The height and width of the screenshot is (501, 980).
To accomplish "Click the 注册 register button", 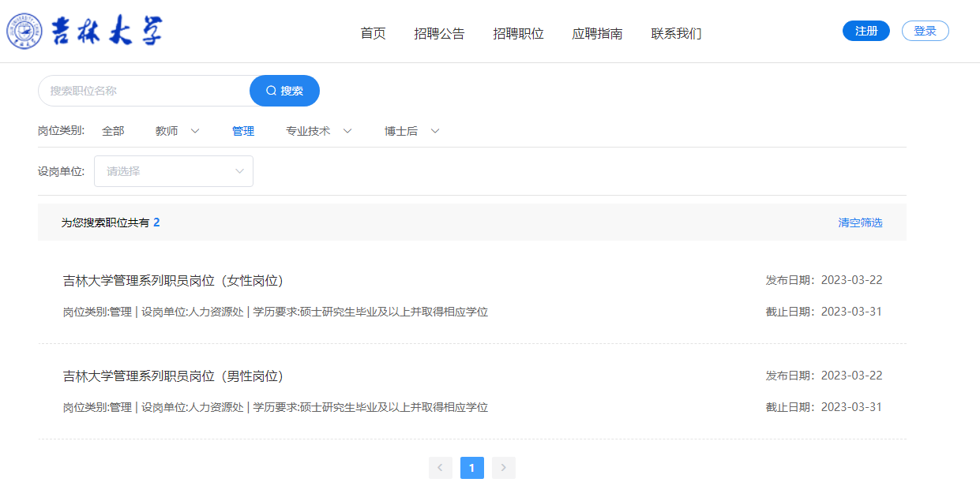I will point(866,31).
